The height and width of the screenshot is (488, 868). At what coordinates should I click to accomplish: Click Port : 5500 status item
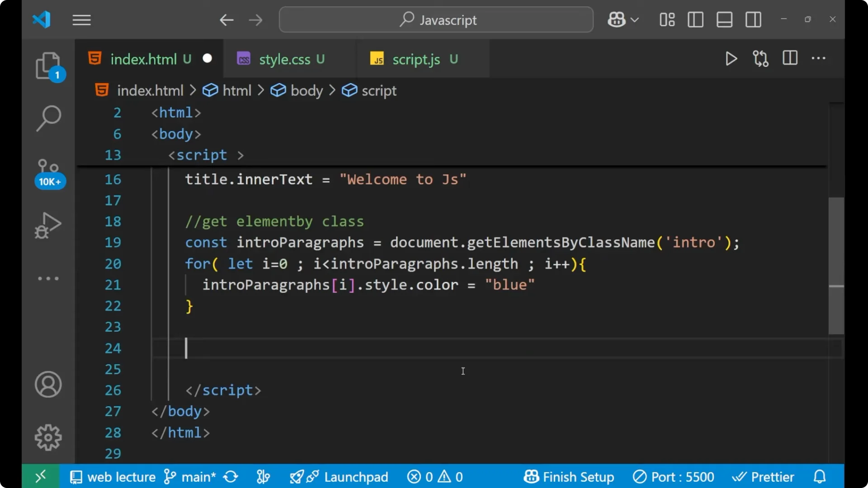tap(673, 476)
